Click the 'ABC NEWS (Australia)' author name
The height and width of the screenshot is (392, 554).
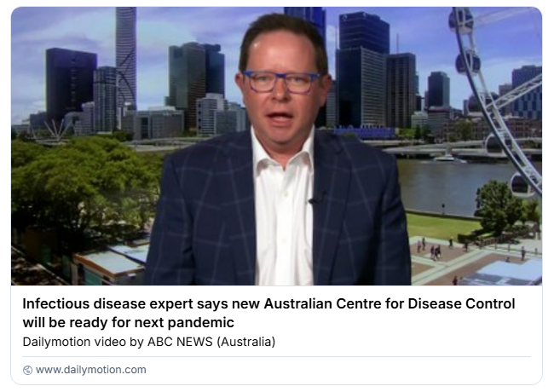(x=211, y=342)
